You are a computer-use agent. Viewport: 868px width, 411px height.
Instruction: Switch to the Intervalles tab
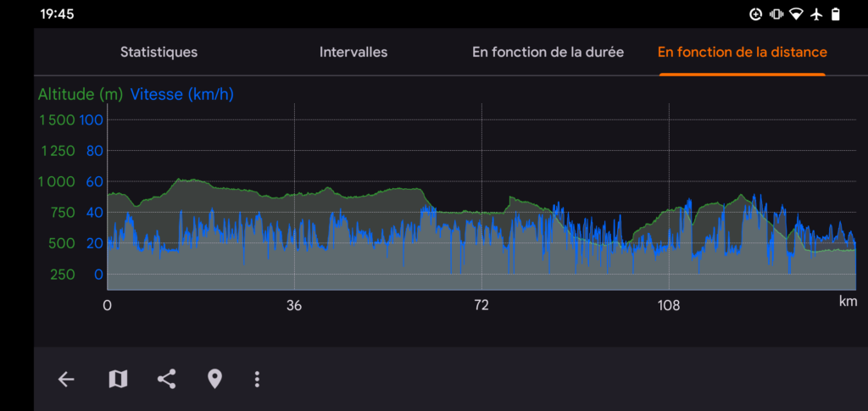353,52
